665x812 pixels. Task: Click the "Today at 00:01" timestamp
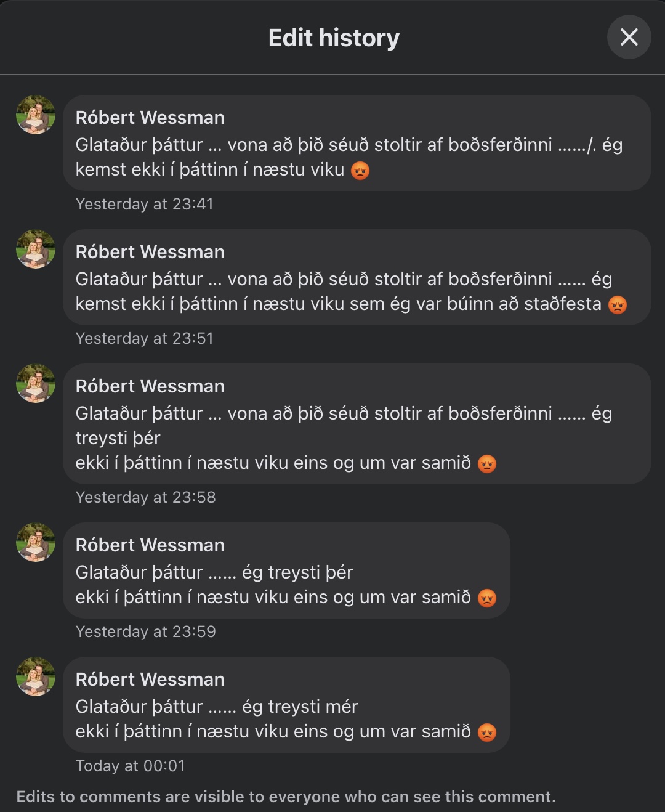tap(130, 766)
